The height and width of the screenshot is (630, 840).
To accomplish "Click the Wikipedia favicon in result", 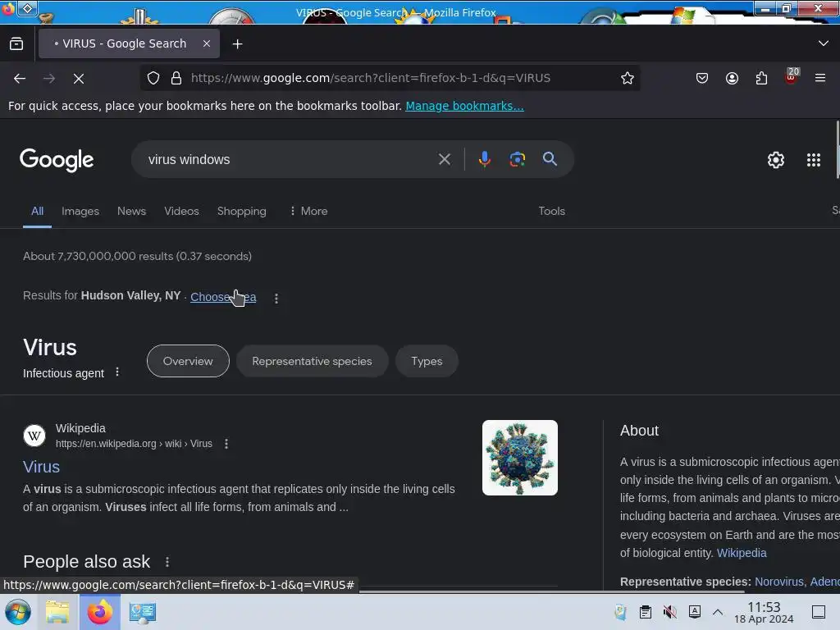I will click(34, 436).
